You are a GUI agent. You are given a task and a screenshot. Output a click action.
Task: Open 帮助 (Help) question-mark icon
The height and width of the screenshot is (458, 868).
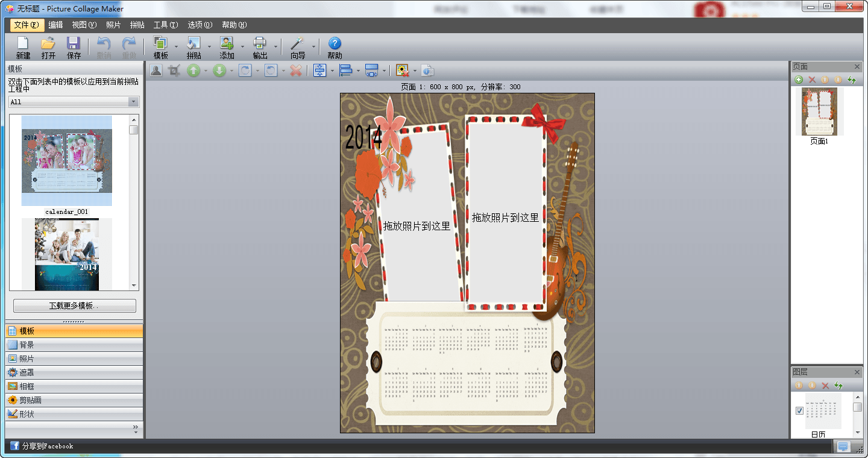pos(335,43)
